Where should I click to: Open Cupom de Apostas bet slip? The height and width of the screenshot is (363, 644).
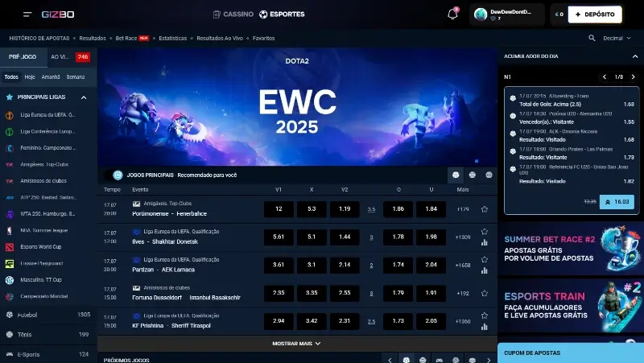(571, 353)
